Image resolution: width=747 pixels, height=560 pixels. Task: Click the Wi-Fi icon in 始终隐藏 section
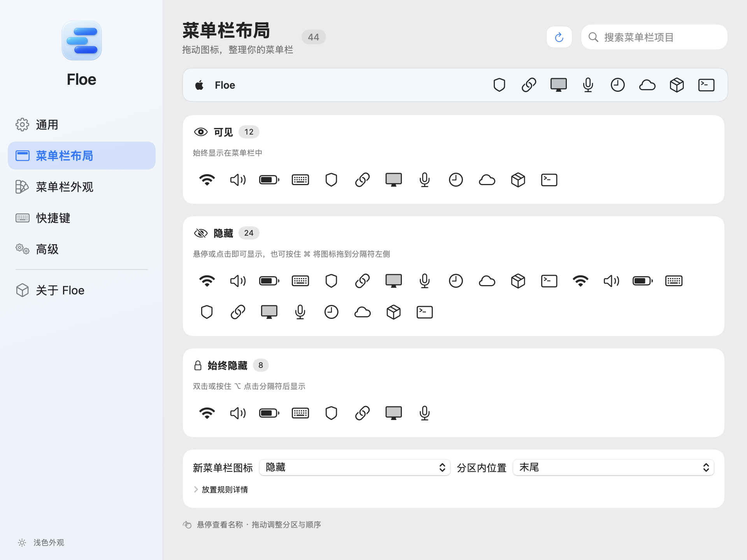tap(207, 413)
